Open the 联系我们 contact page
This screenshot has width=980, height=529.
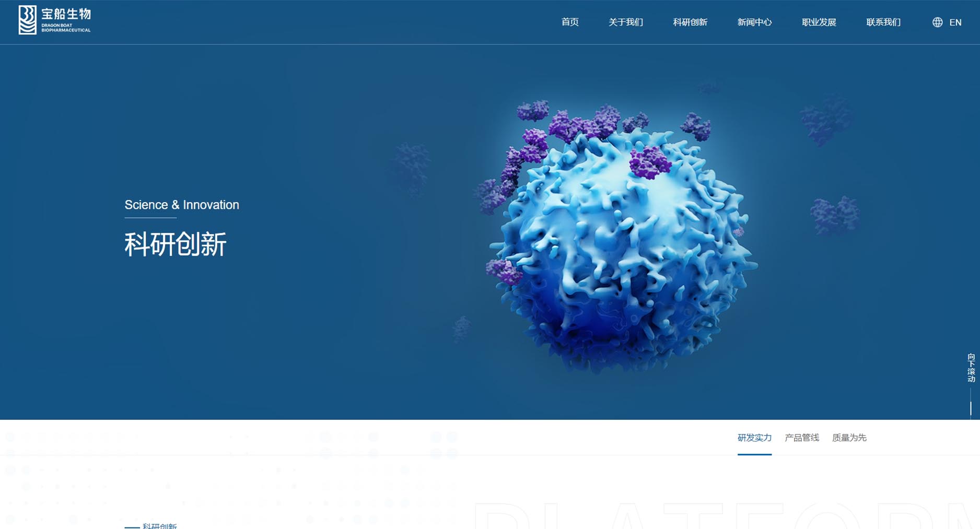[883, 22]
